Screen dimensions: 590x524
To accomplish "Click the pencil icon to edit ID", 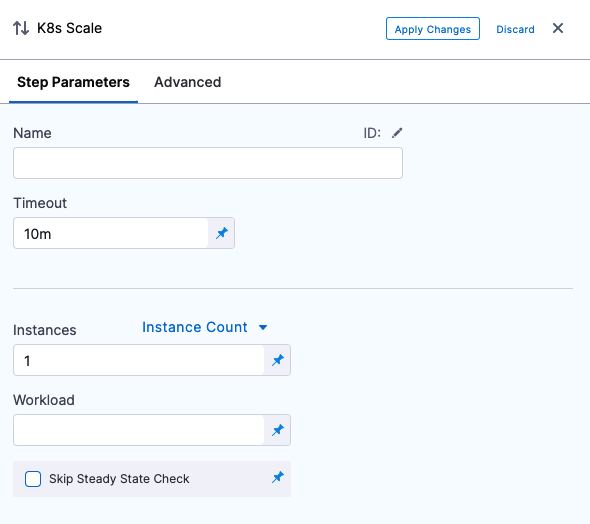I will pos(397,133).
